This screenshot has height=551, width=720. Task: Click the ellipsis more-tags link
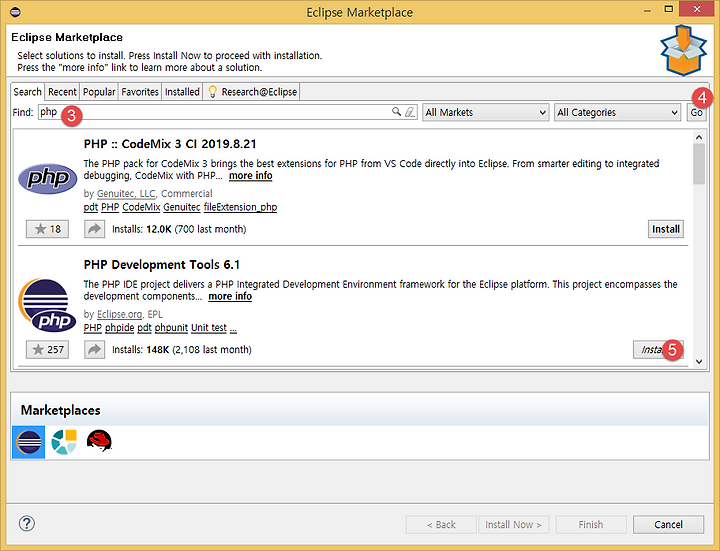point(233,329)
